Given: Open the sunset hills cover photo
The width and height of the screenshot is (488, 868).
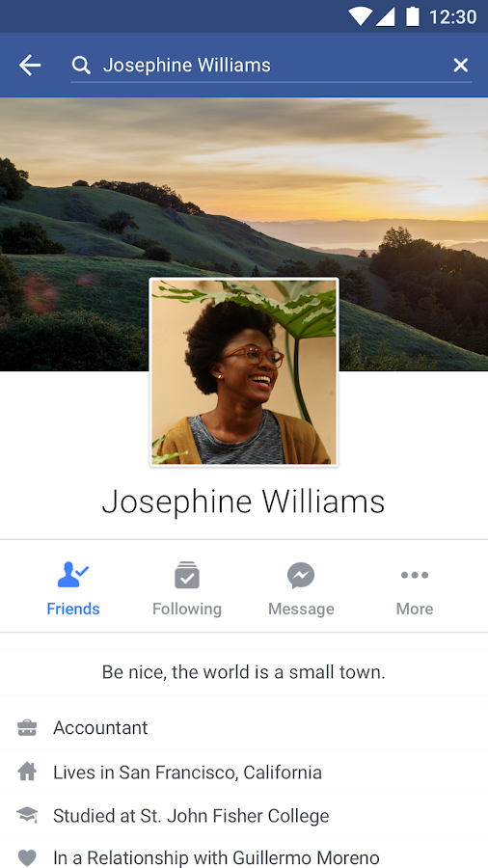Looking at the screenshot, I should click(244, 188).
